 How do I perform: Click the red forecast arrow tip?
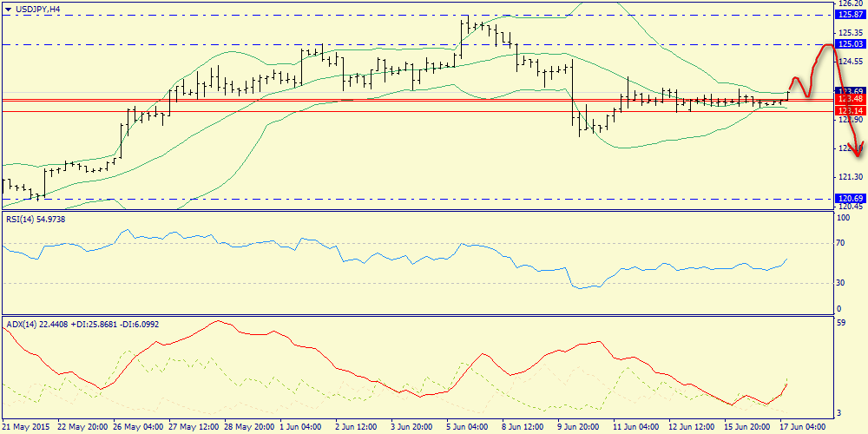(x=858, y=155)
